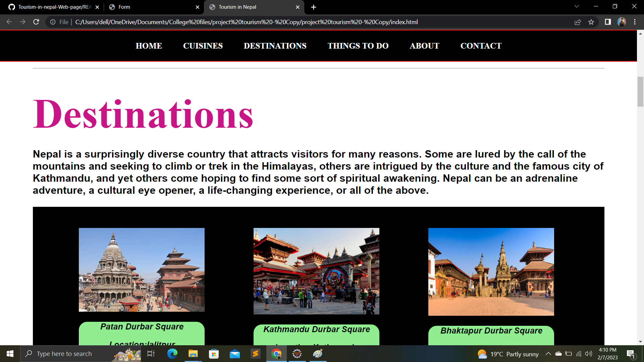Open the Chrome three-dot menu
The width and height of the screenshot is (644, 362).
tap(635, 22)
